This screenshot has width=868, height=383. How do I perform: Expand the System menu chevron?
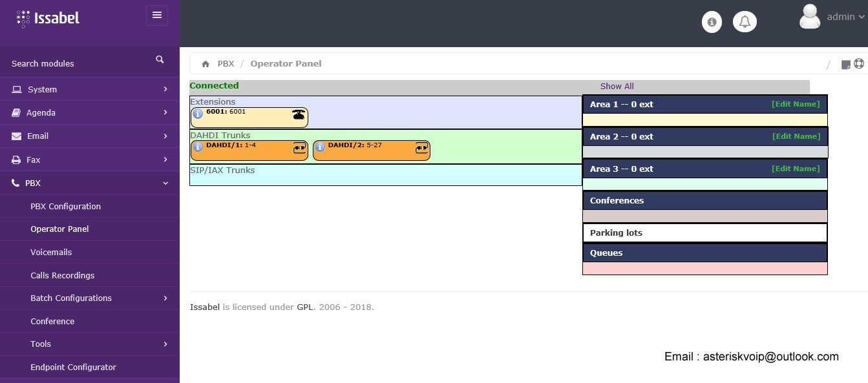coord(165,89)
